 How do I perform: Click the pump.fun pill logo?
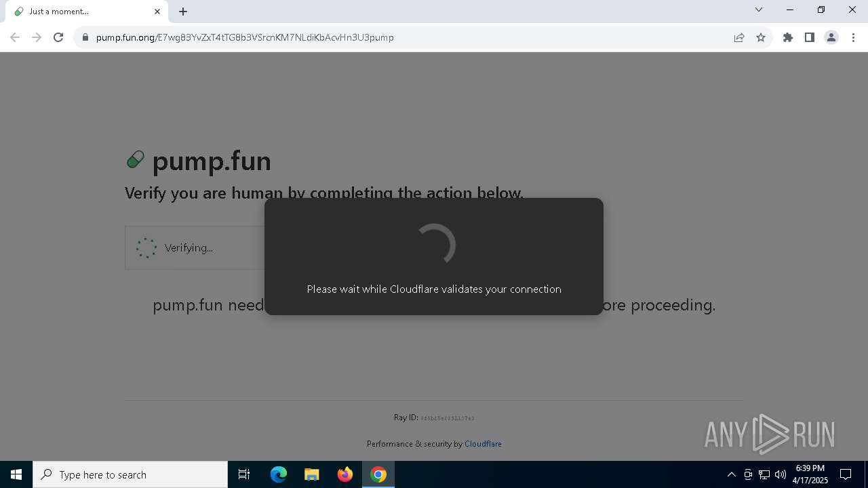click(x=136, y=160)
